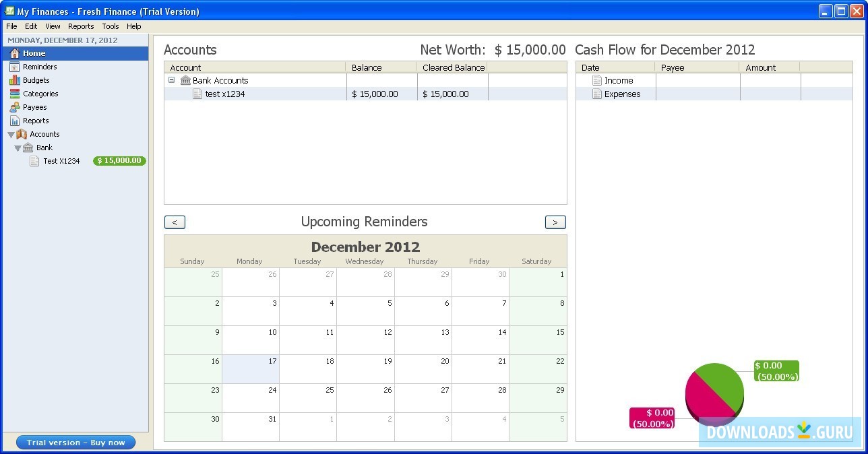Open Categories in the sidebar
868x454 pixels.
(x=75, y=94)
